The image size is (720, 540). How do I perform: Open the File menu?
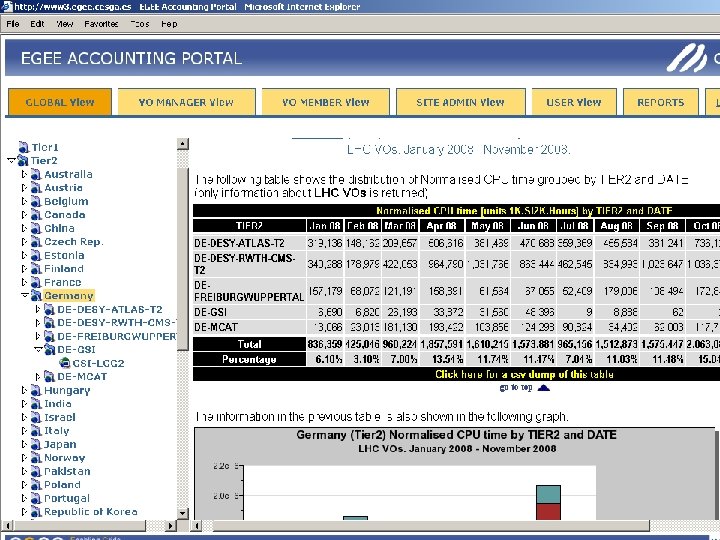click(x=13, y=24)
